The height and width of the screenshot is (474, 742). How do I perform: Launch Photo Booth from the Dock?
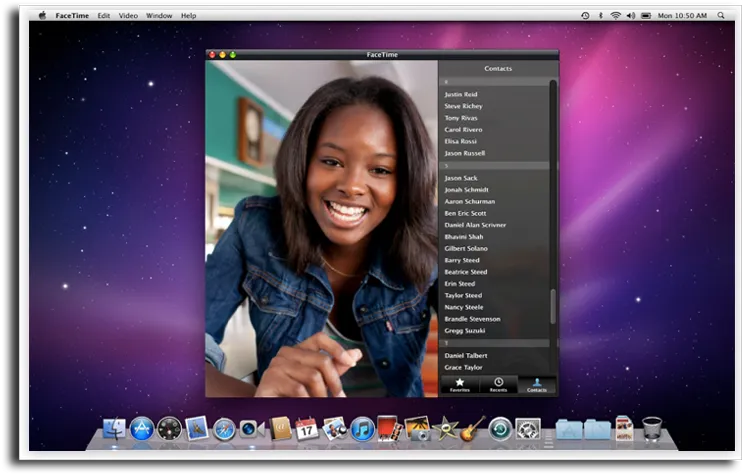point(389,429)
